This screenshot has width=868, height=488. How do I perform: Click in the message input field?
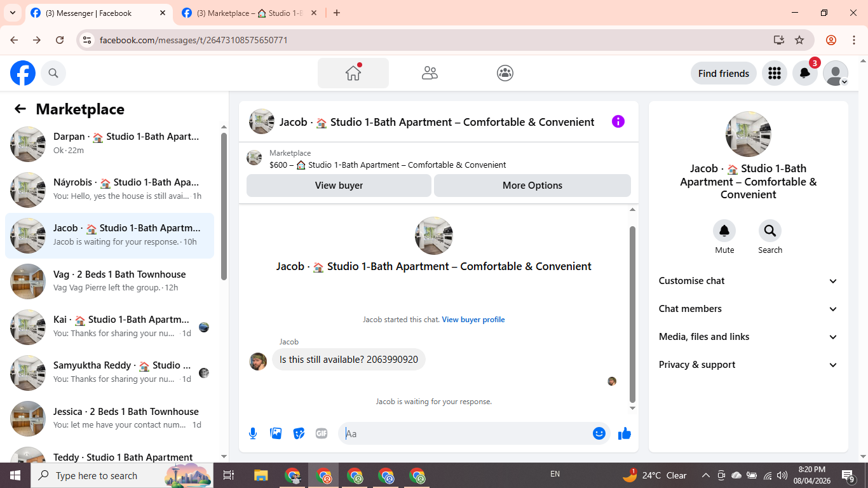pos(464,433)
